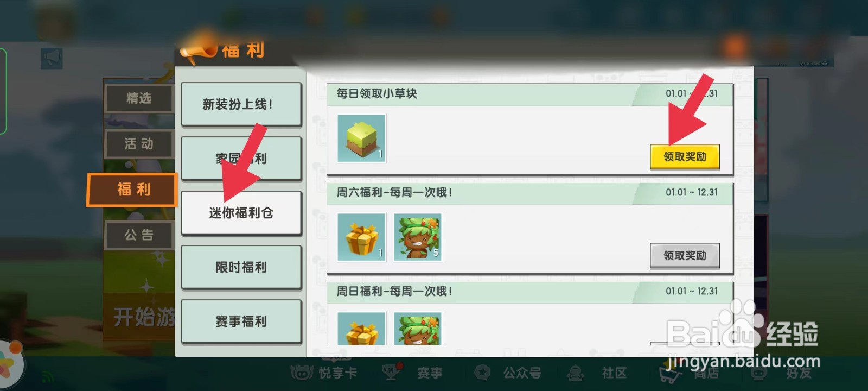The image size is (868, 391).
Task: Select the Saturday tree character reward icon
Action: (x=418, y=237)
